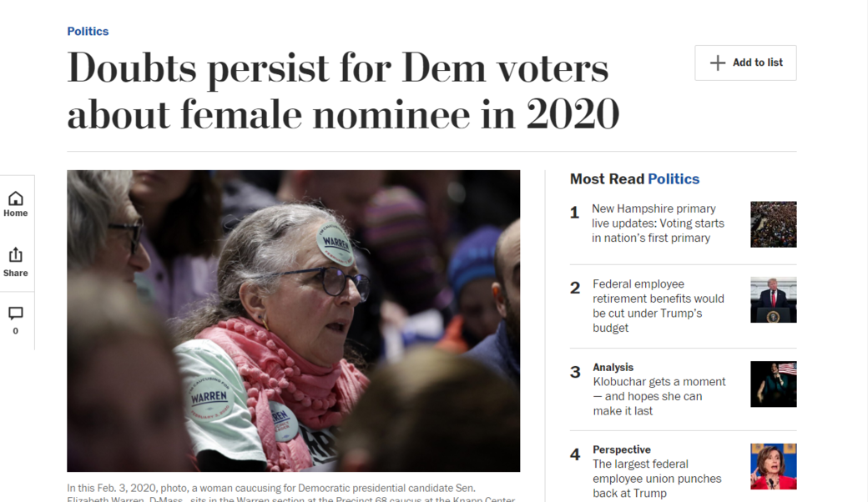This screenshot has width=868, height=502.
Task: Select the thumbnail next to New Hampshire primary story
Action: point(773,223)
